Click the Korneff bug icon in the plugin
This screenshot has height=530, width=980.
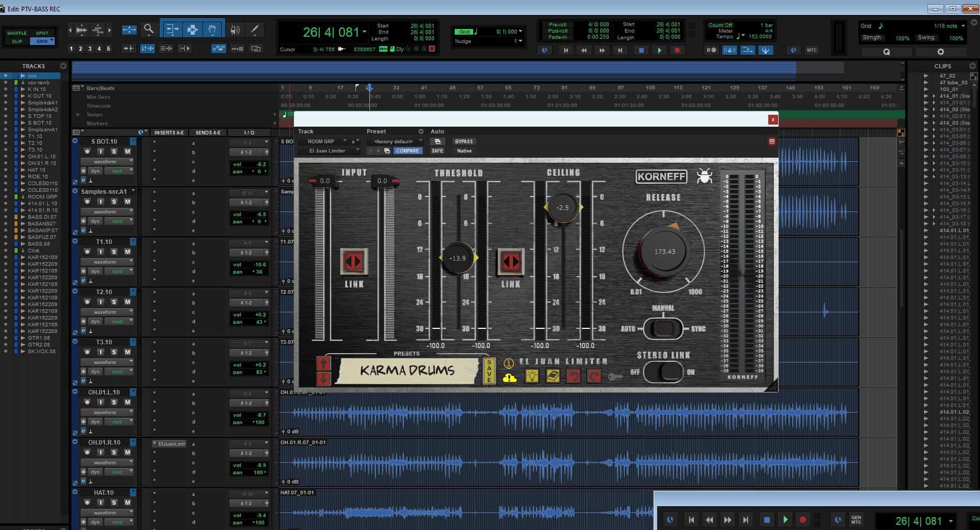tap(704, 176)
